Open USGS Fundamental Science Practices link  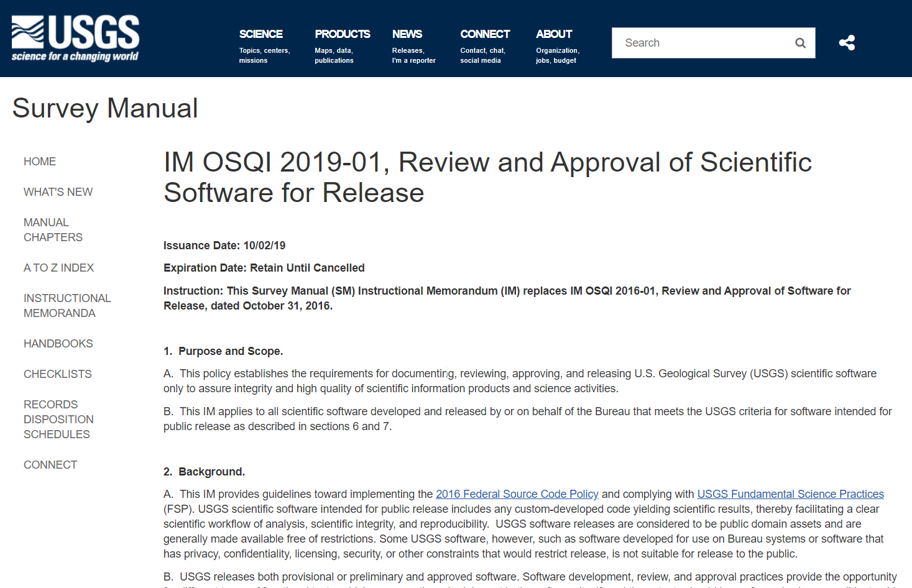pos(790,494)
